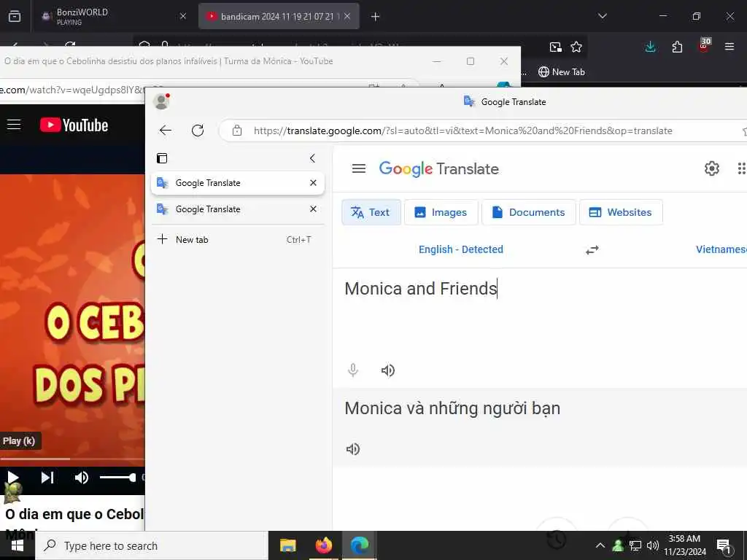Open the clock showing 3:58 AM

coord(684,545)
